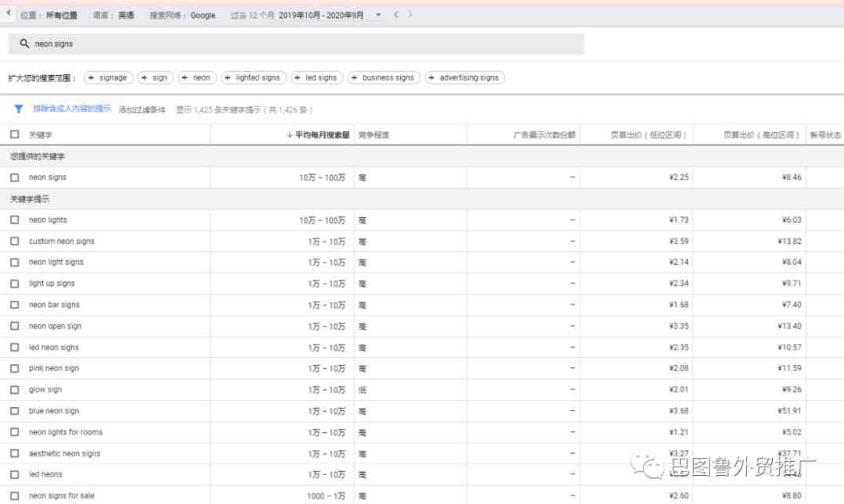Image resolution: width=844 pixels, height=504 pixels.
Task: Open the Google search network selector
Action: [182, 15]
